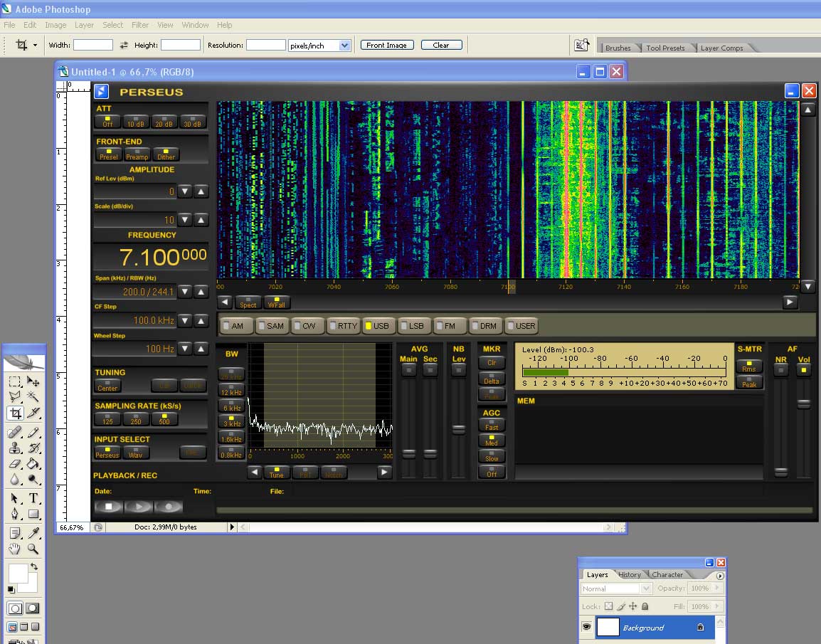Switch to the History tab
821x644 pixels.
click(630, 575)
